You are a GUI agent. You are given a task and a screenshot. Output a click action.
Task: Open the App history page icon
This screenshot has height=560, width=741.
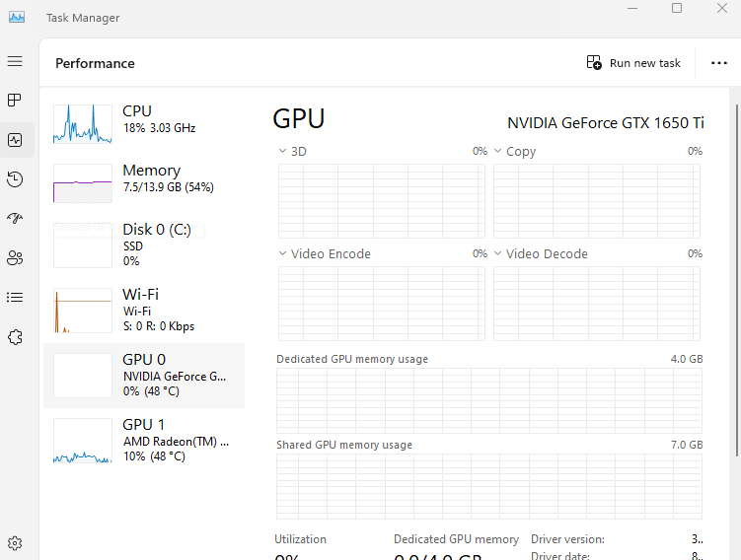[x=15, y=179]
